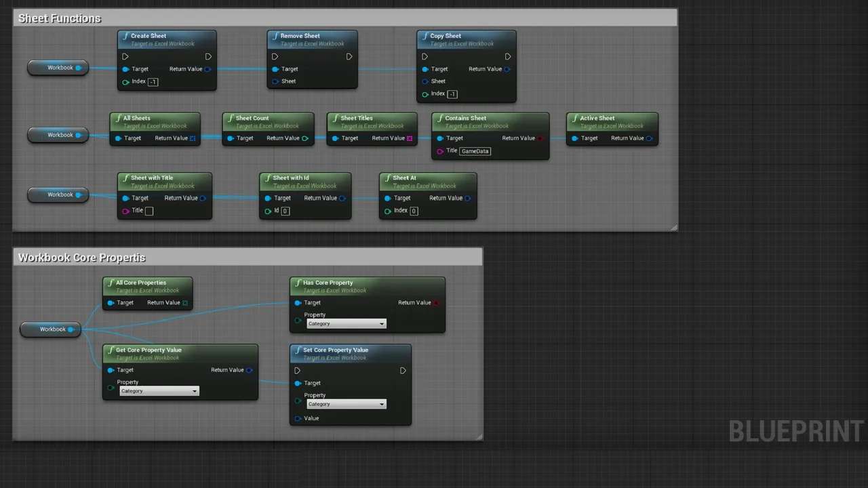
Task: Click the Sheet Titles array Return Value pin
Action: coord(410,138)
